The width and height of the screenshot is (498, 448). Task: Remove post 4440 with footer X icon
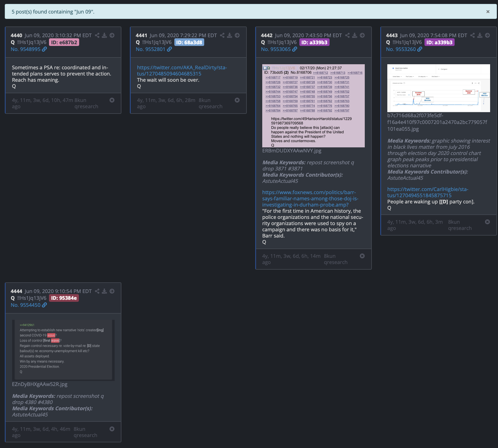pyautogui.click(x=112, y=100)
